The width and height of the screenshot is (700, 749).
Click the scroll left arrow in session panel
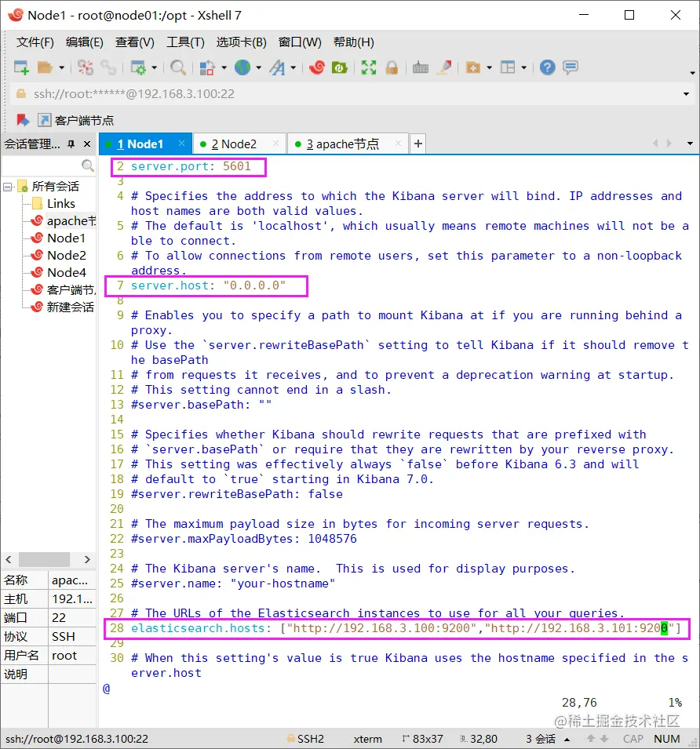pos(9,559)
